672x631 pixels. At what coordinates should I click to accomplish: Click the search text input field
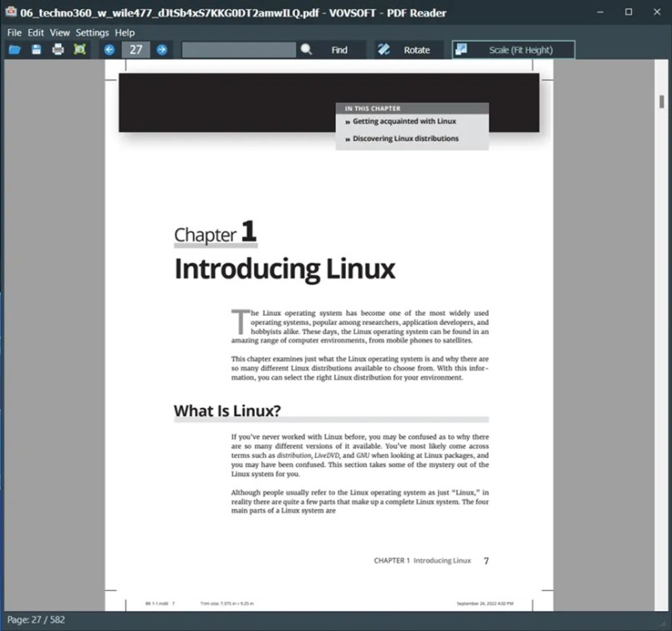[x=239, y=50]
